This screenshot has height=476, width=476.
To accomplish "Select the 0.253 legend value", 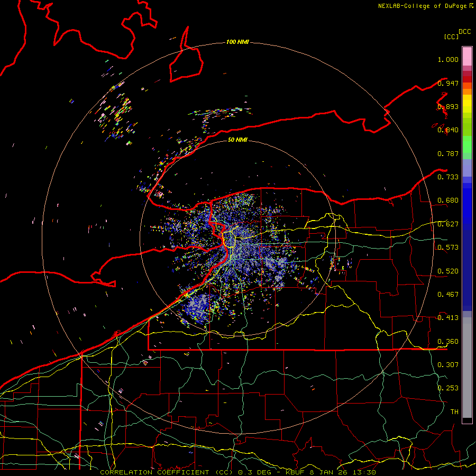I will [x=448, y=388].
